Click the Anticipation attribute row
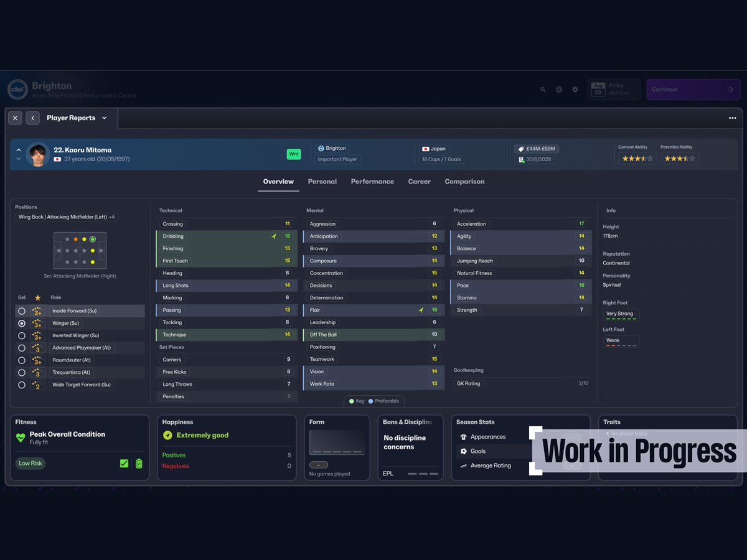This screenshot has width=747, height=560. coord(374,236)
